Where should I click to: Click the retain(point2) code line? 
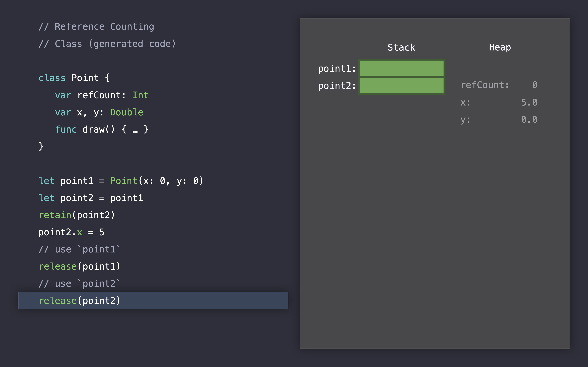click(77, 215)
